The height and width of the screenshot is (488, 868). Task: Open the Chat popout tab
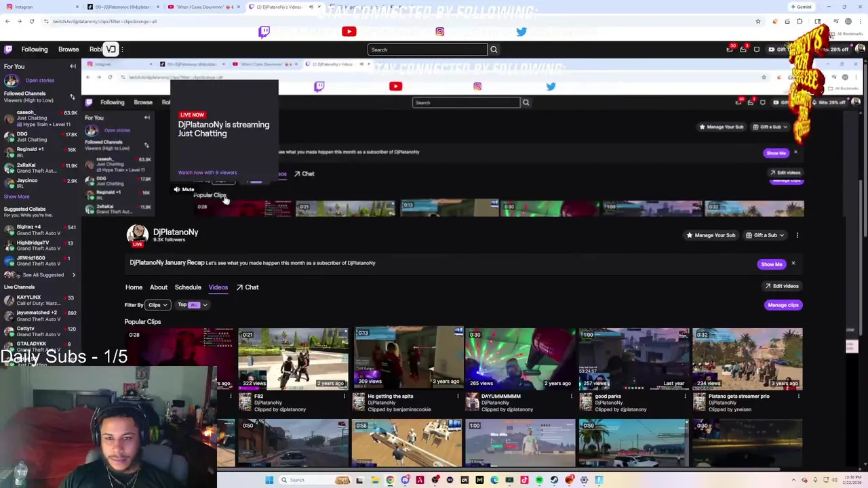248,287
